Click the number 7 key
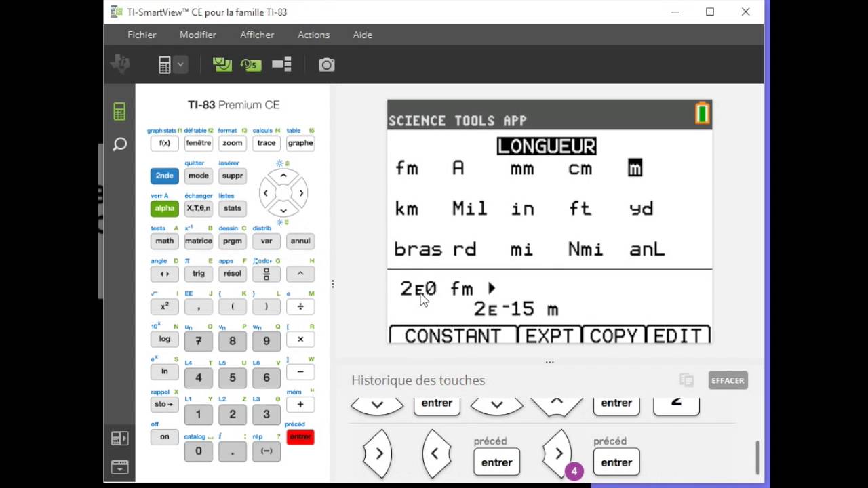This screenshot has width=868, height=488. pyautogui.click(x=199, y=341)
